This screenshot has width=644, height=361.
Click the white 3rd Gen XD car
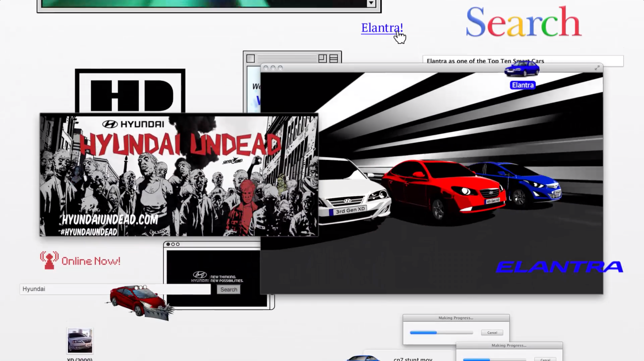pos(354,192)
